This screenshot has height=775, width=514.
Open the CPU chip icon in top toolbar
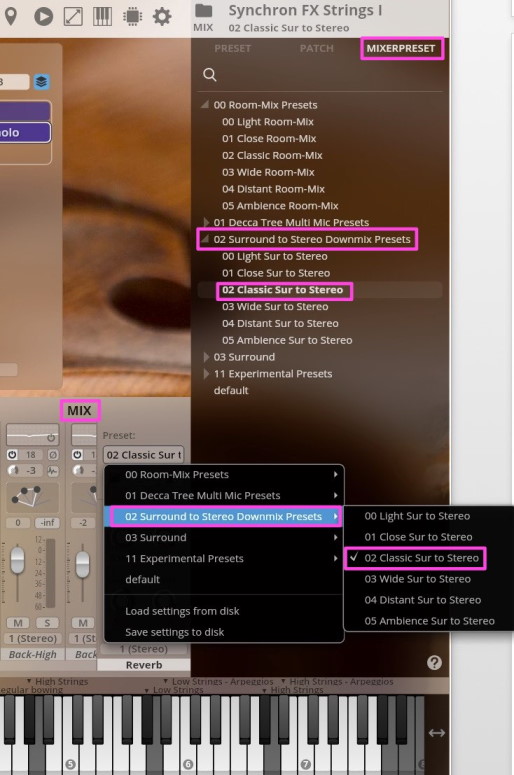click(132, 17)
